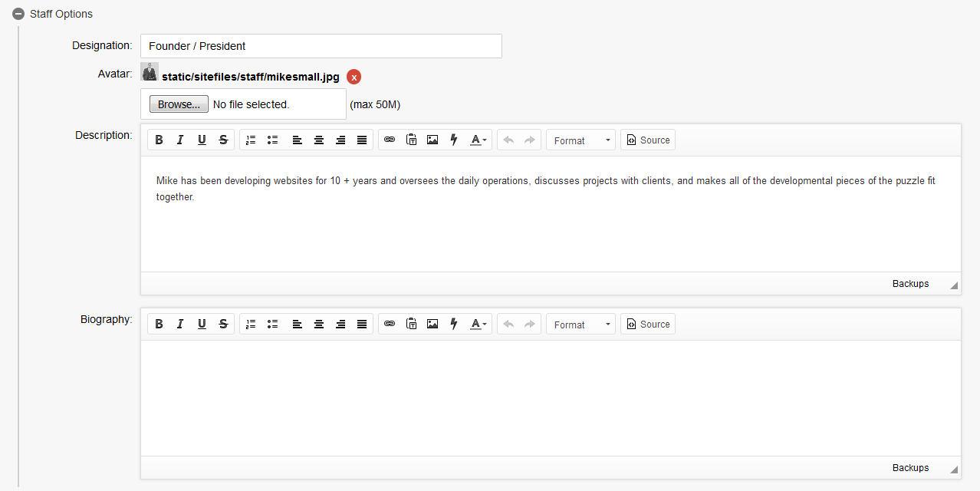Screen dimensions: 980x491
Task: Toggle Source view in Biography editor
Action: 648,324
